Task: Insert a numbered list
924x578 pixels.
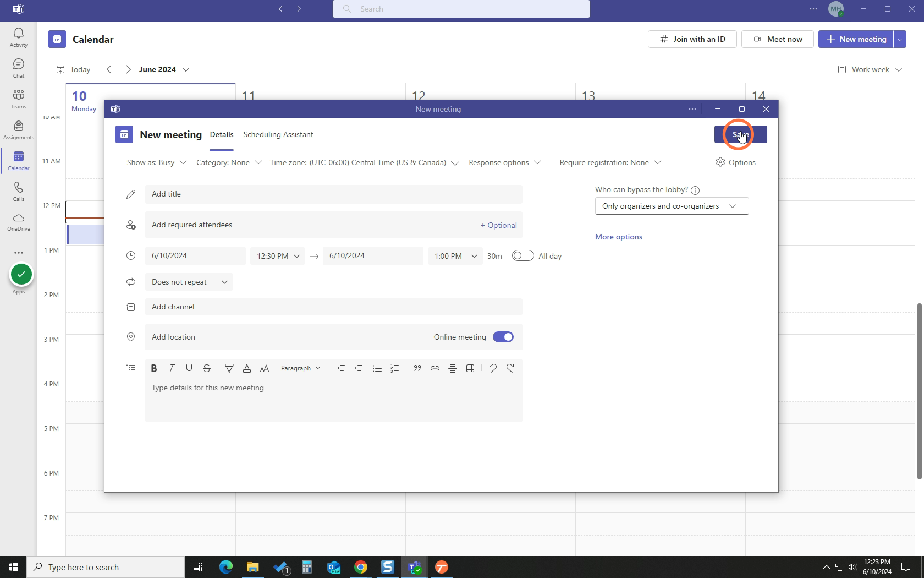Action: click(395, 368)
